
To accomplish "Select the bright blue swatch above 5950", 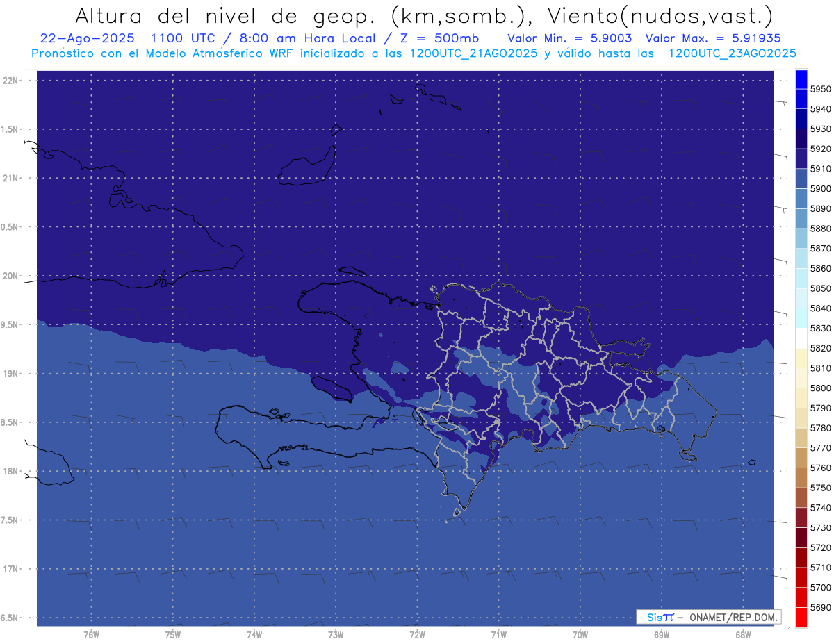I will coord(801,79).
